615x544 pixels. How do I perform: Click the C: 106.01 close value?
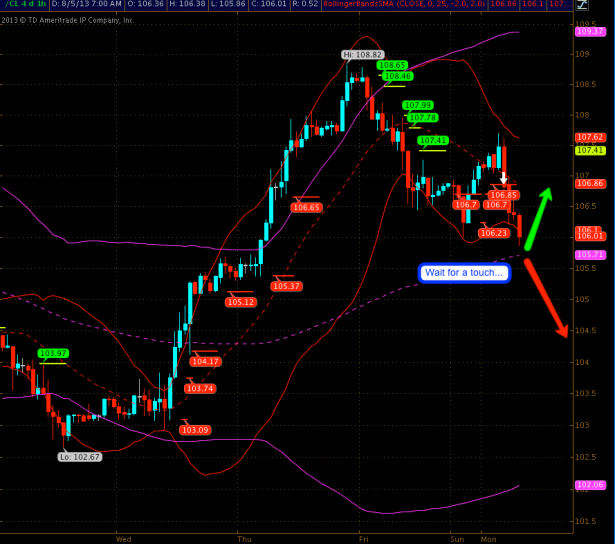(269, 4)
